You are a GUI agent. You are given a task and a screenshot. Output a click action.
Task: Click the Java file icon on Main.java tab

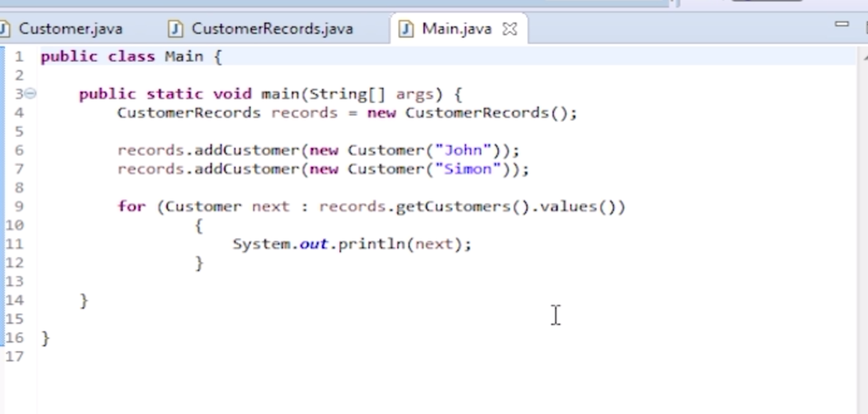(406, 29)
